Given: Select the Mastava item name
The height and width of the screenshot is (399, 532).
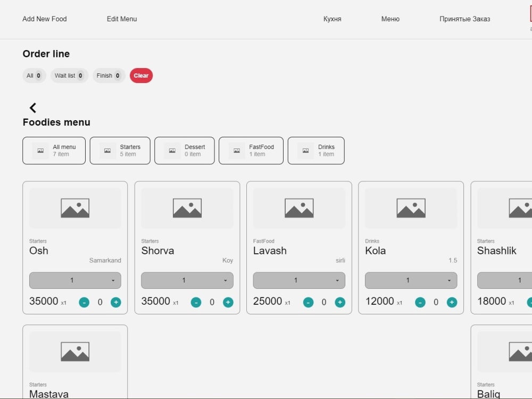Looking at the screenshot, I should pyautogui.click(x=49, y=394).
